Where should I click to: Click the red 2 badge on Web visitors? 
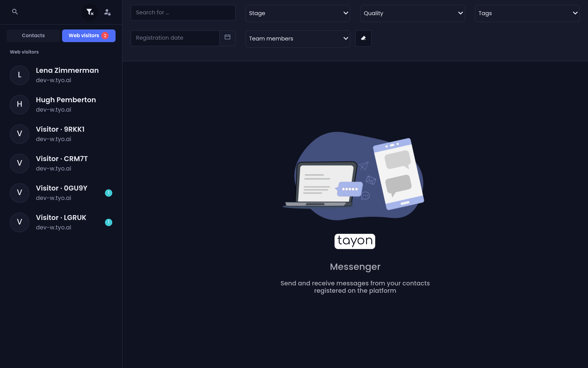coord(105,36)
